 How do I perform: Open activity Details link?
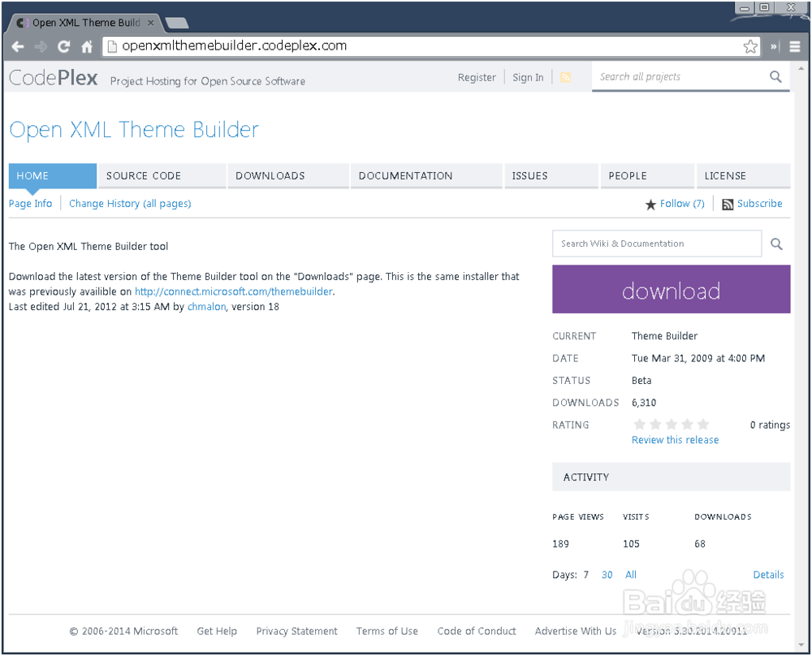[x=768, y=575]
